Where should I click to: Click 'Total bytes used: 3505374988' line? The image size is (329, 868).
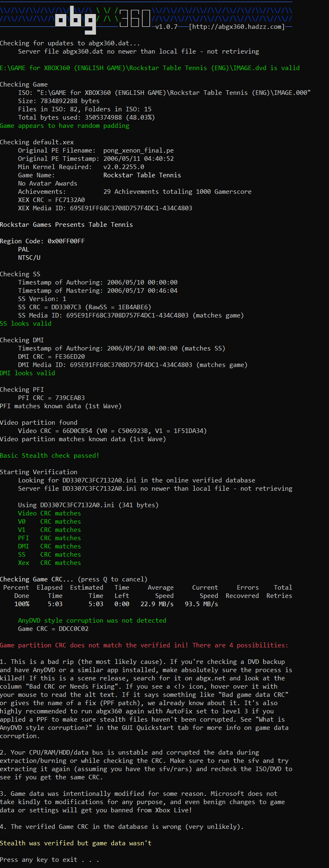(x=86, y=118)
